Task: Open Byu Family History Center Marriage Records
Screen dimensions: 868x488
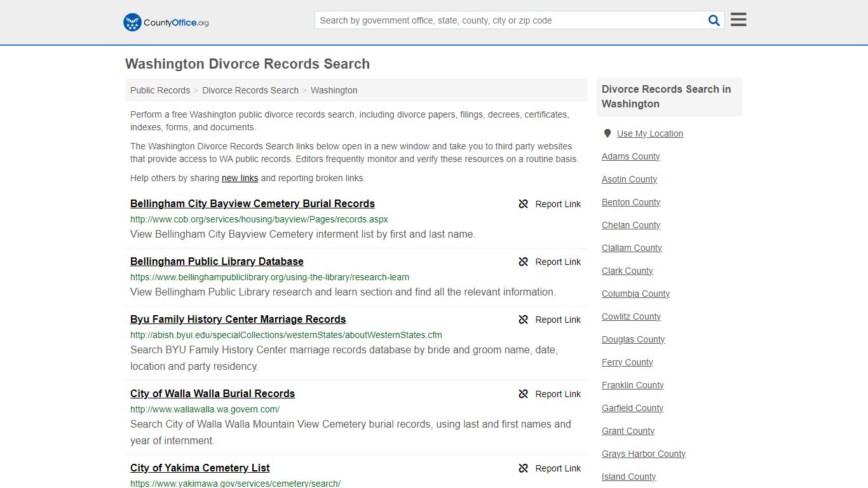Action: point(238,319)
